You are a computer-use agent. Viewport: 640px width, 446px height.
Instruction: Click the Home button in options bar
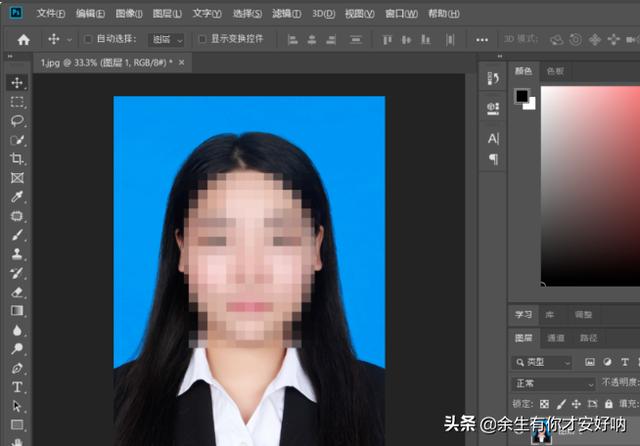pos(24,40)
